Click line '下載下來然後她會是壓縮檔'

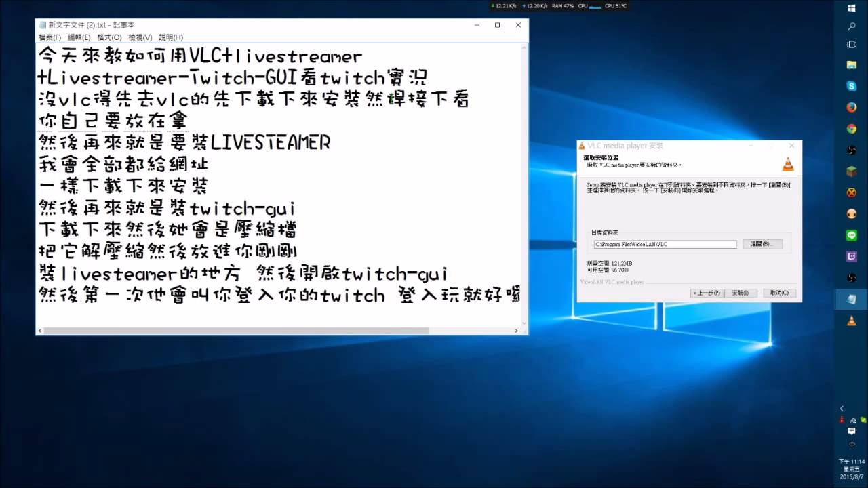tap(167, 229)
